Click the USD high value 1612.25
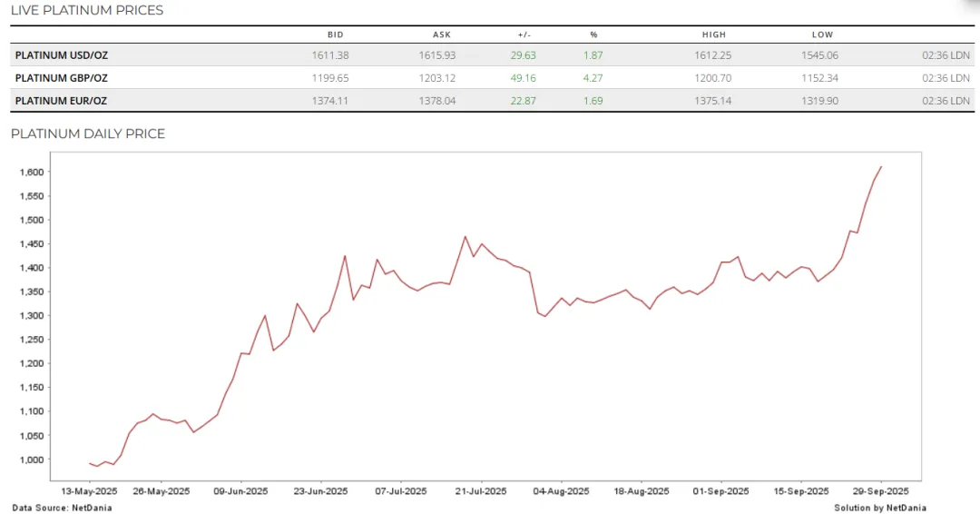Viewport: 980px width, 514px height. click(x=712, y=55)
